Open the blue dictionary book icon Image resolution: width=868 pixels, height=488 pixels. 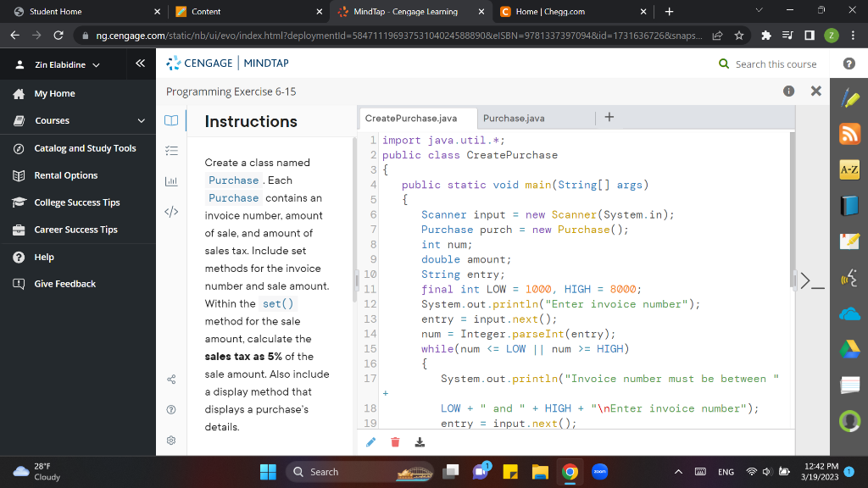[x=850, y=204]
